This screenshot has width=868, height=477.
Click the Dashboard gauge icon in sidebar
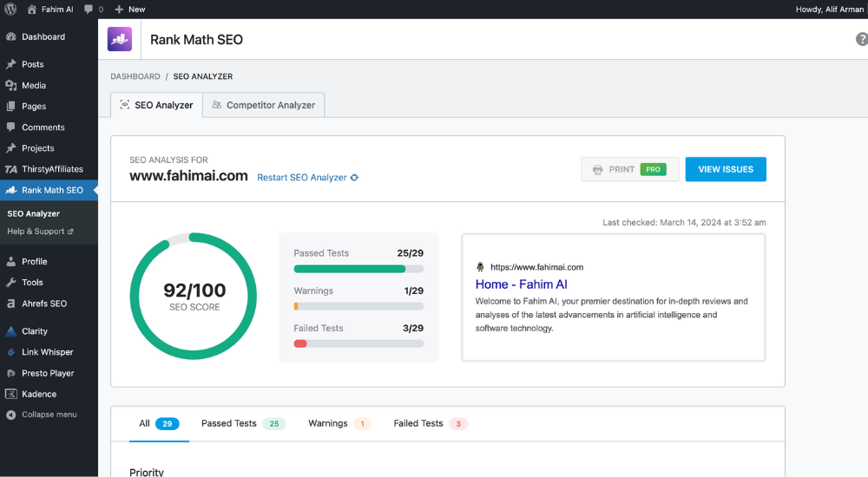pyautogui.click(x=10, y=36)
